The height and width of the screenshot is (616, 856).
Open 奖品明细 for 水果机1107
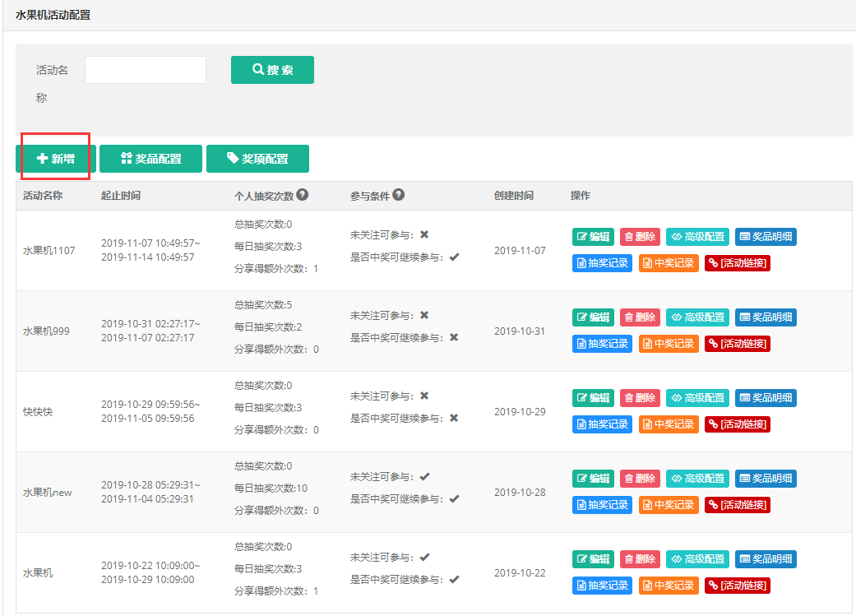click(766, 237)
